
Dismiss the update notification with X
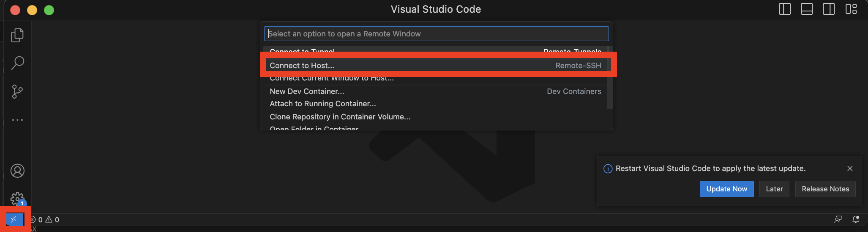point(850,168)
